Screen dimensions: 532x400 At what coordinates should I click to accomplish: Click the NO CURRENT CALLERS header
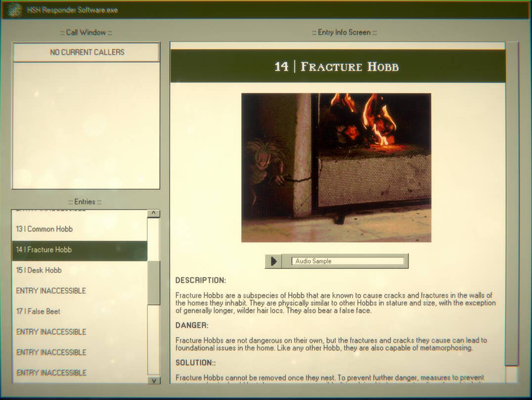coord(87,52)
